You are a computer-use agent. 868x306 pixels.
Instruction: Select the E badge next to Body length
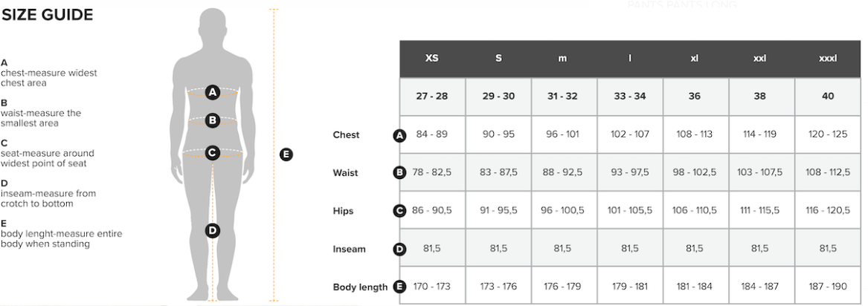click(x=399, y=287)
